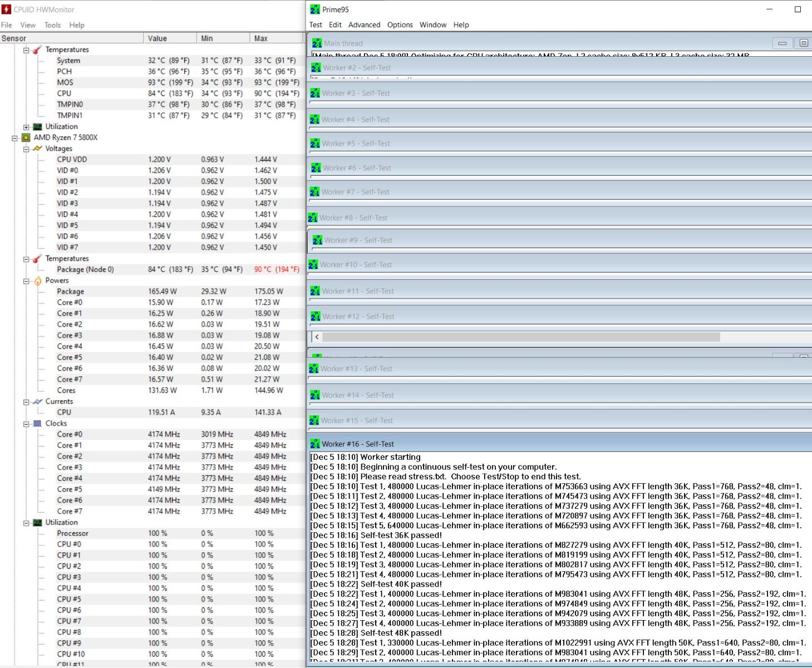Open the Options menu in Prime95
This screenshot has width=812, height=668.
pyautogui.click(x=400, y=25)
